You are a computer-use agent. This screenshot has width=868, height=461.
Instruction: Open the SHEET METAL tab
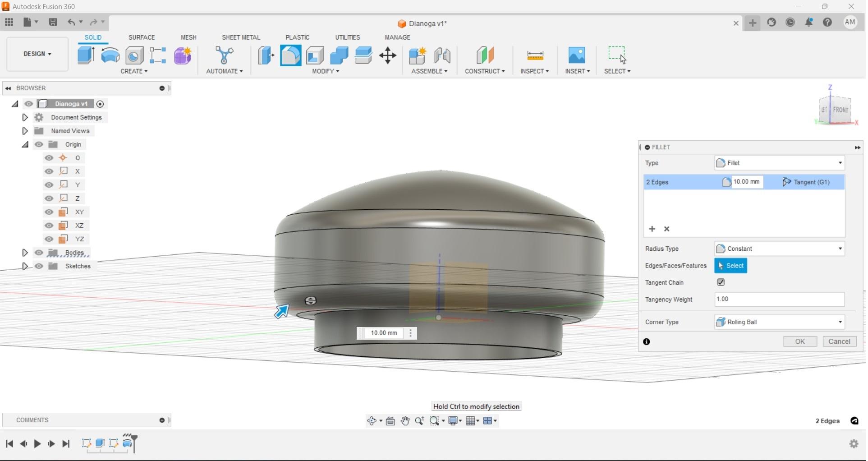(x=241, y=37)
